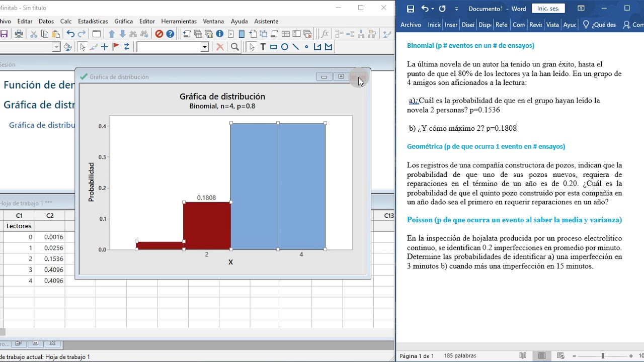Click the ¿Qué des search box in Word
Image resolution: width=644 pixels, height=362 pixels.
[x=599, y=25]
